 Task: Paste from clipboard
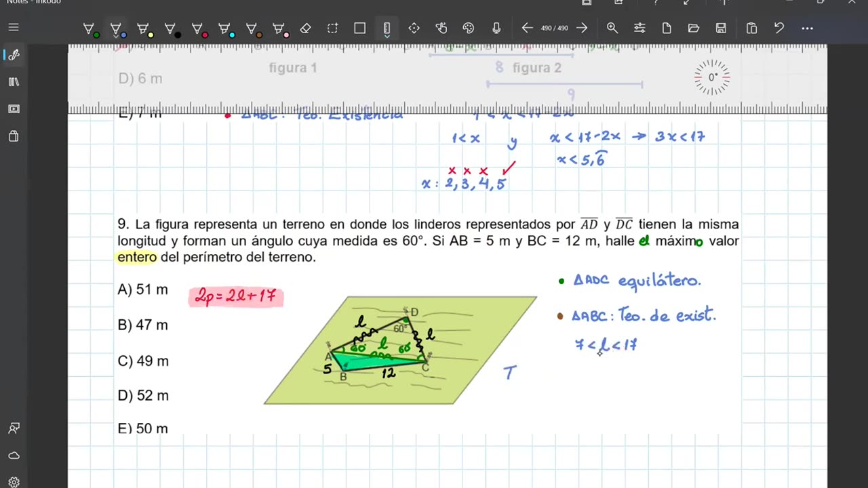pyautogui.click(x=751, y=28)
